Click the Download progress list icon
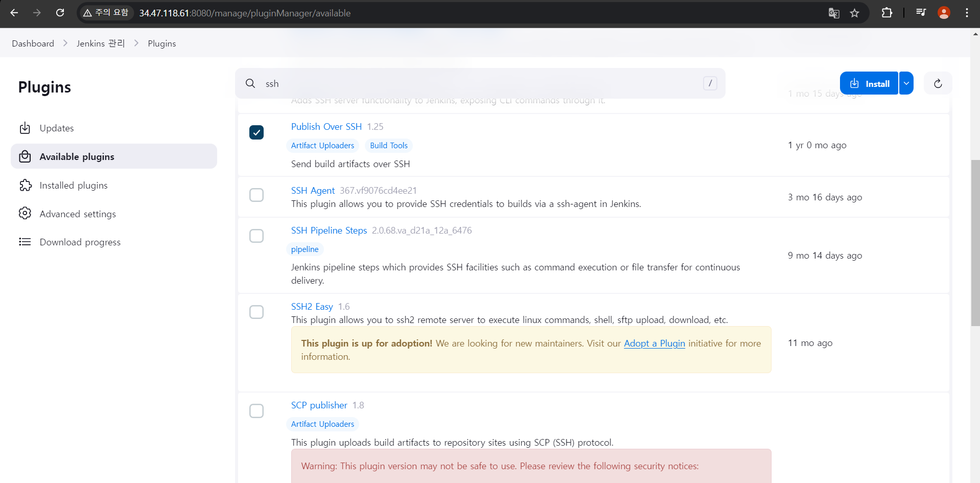980x483 pixels. point(25,242)
